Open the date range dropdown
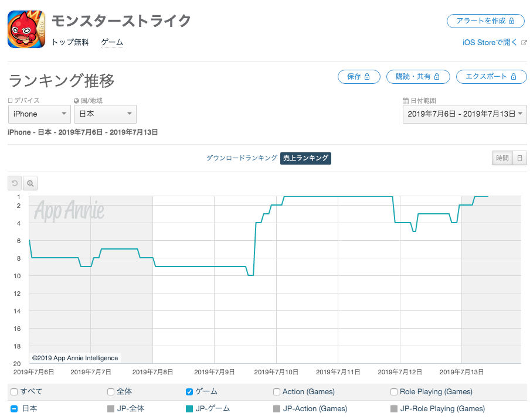530x420 pixels. [465, 114]
